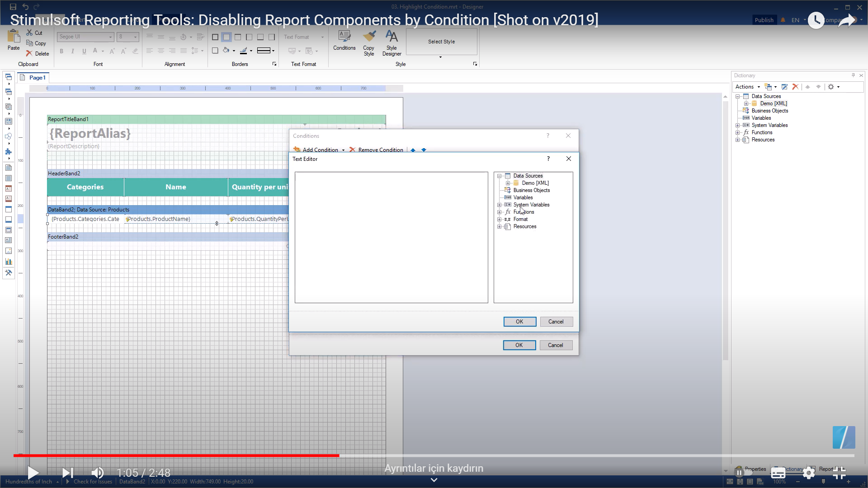
Task: Expand Demo [XML] in Dictionary panel
Action: [746, 103]
